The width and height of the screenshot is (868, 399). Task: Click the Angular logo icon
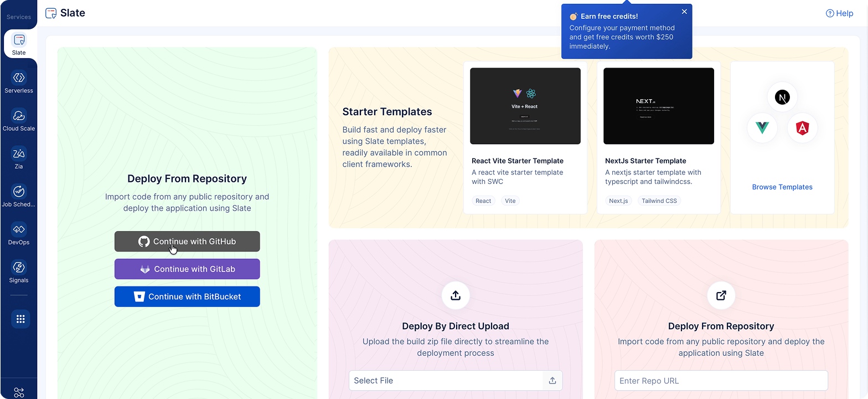802,128
